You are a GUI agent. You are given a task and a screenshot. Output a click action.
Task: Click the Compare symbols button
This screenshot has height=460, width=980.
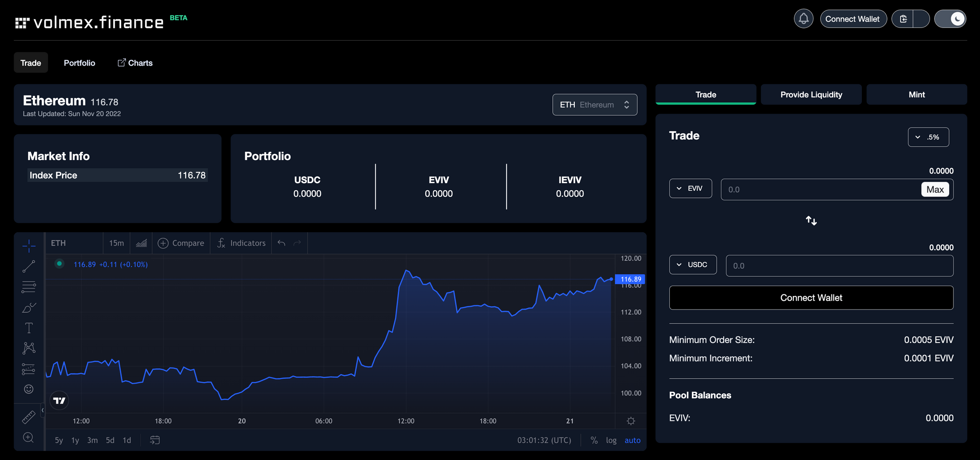point(181,243)
